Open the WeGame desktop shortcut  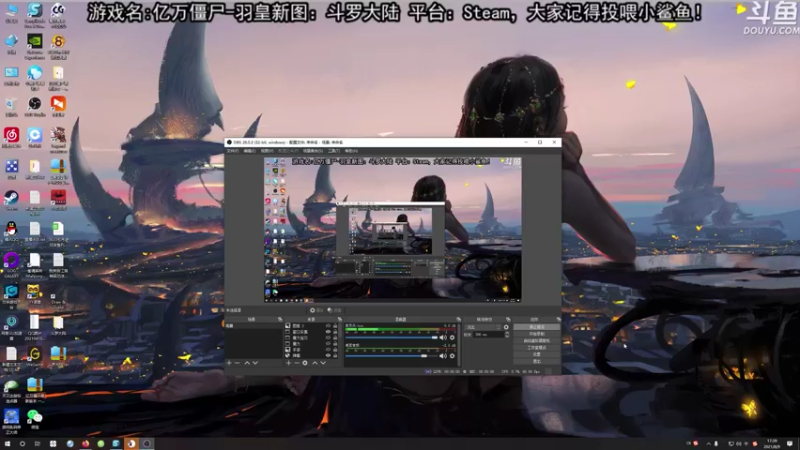[35, 355]
